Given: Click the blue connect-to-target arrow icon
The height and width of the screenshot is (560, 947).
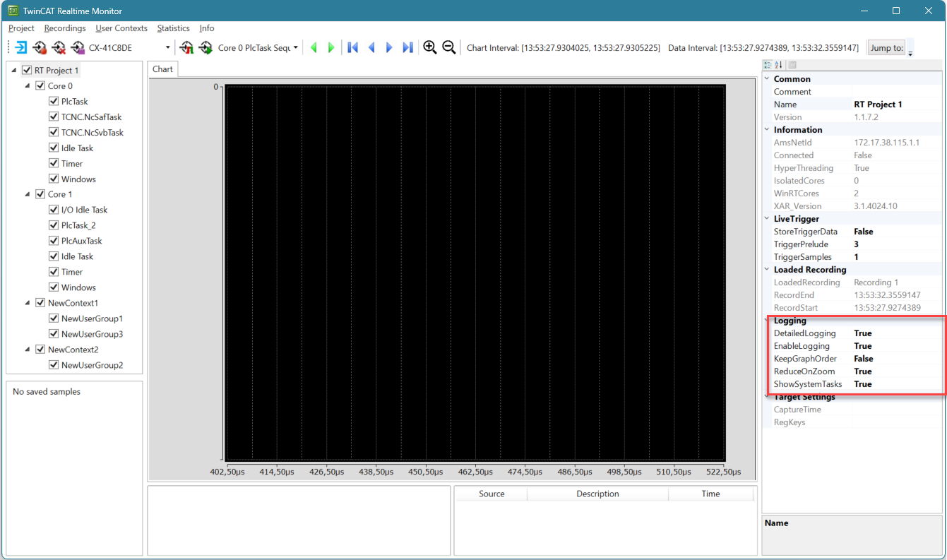Looking at the screenshot, I should point(20,48).
